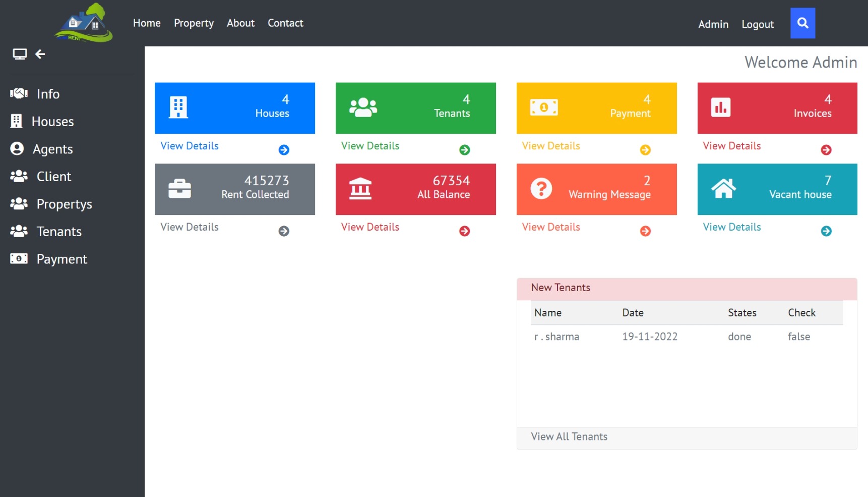The height and width of the screenshot is (497, 868).
Task: Collapse the sidebar using the left arrow
Action: point(40,54)
